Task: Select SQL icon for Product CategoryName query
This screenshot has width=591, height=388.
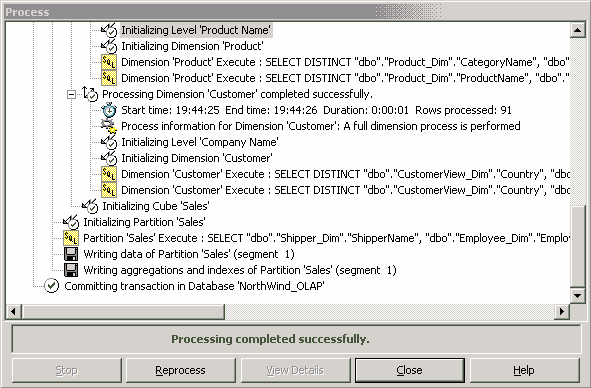Action: (109, 62)
